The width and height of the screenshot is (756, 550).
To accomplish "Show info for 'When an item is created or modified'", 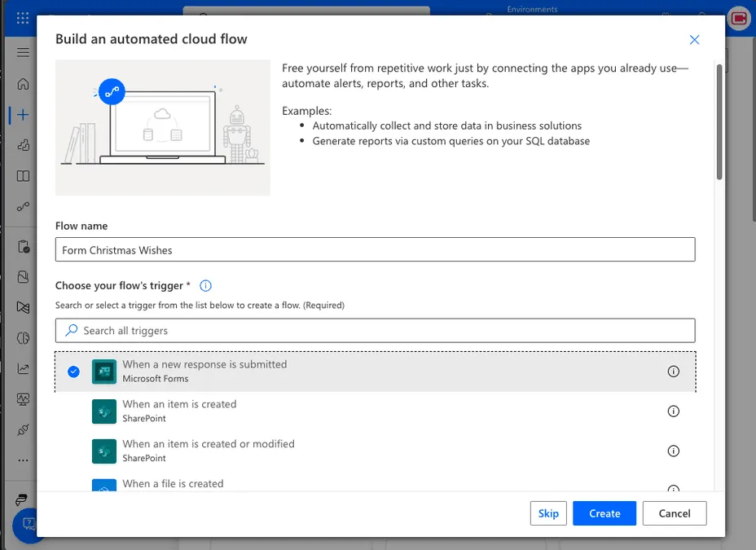I will [x=673, y=451].
